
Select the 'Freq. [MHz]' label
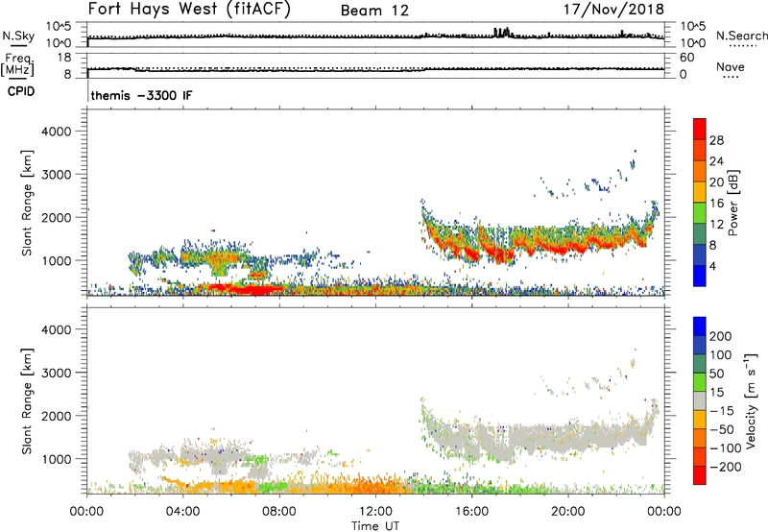(17, 64)
